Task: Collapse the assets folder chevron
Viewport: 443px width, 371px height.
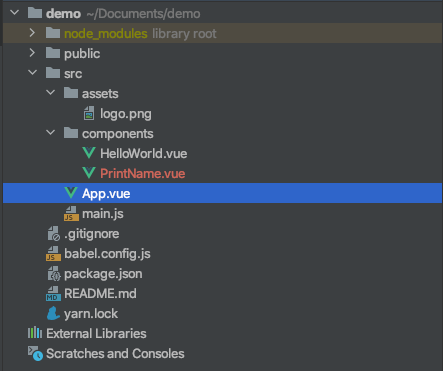Action: point(50,92)
